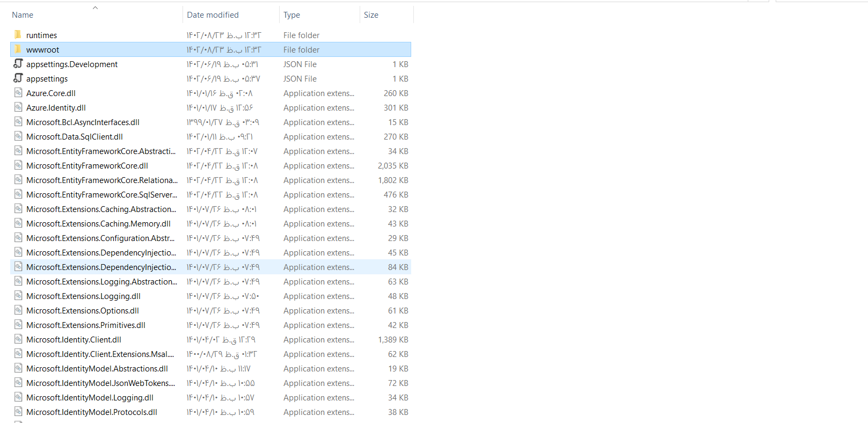Click the Azure.Core.dll file icon
The width and height of the screenshot is (868, 423).
click(x=18, y=93)
